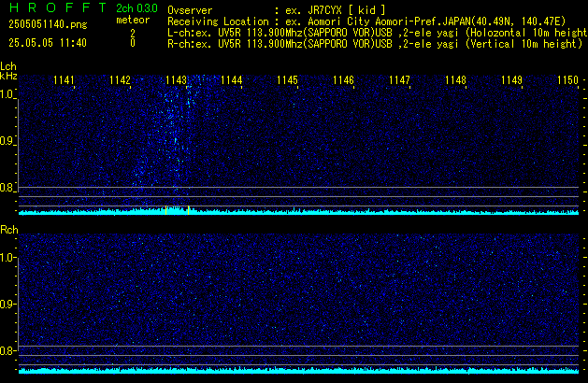Click the Lch 0.8 frequency label

7,188
